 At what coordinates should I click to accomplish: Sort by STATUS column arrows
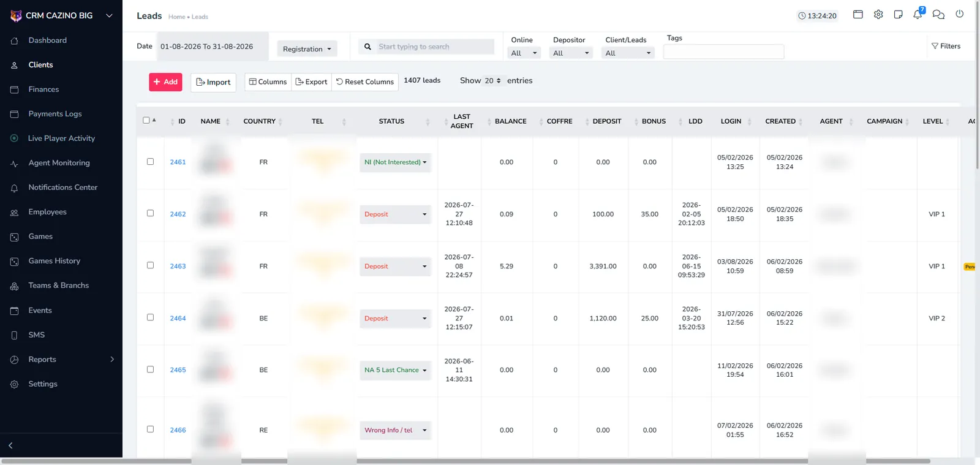pos(428,121)
